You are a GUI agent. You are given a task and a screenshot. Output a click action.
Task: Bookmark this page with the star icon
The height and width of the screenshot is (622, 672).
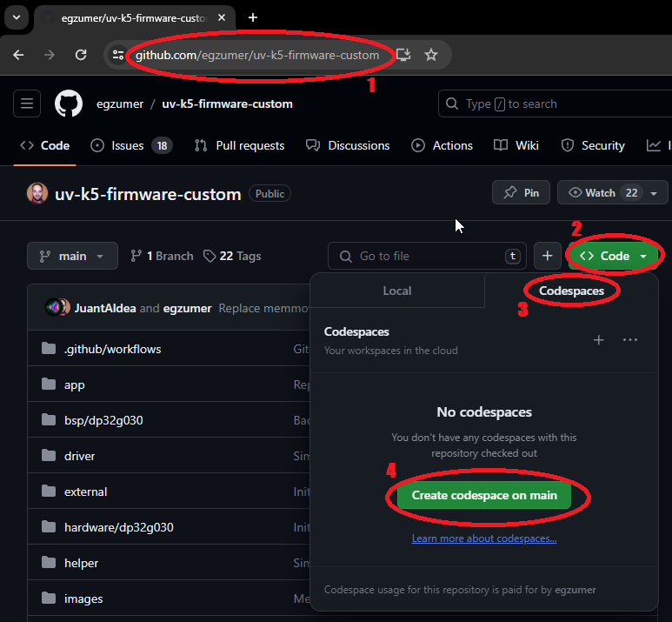431,55
